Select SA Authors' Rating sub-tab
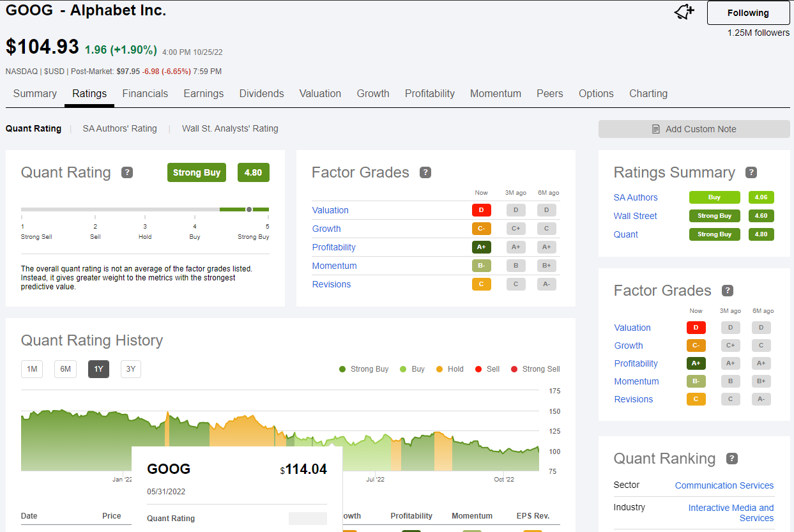Image resolution: width=794 pixels, height=532 pixels. pos(119,128)
